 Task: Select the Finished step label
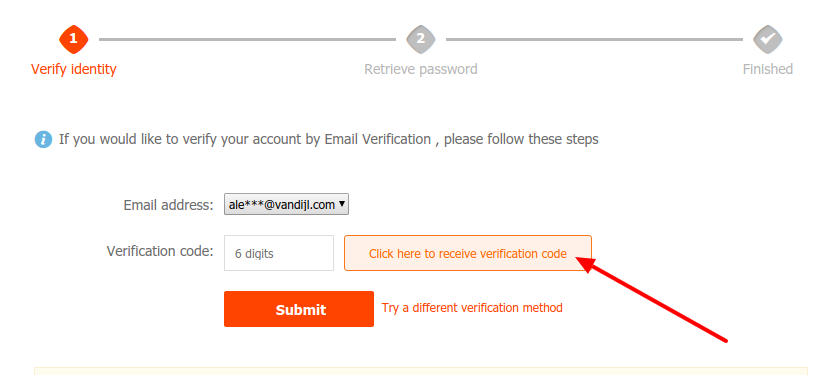(768, 69)
